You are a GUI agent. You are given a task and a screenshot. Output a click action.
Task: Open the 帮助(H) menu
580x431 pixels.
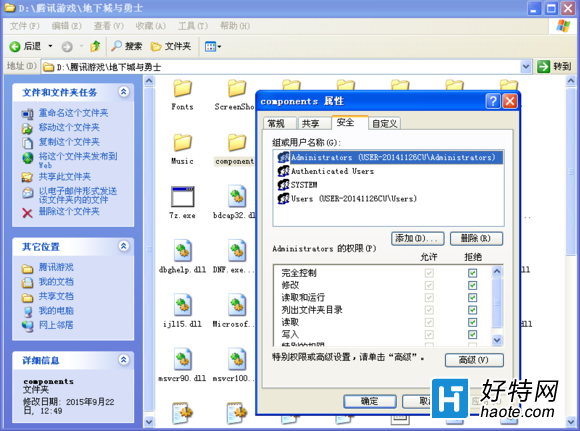tap(235, 26)
